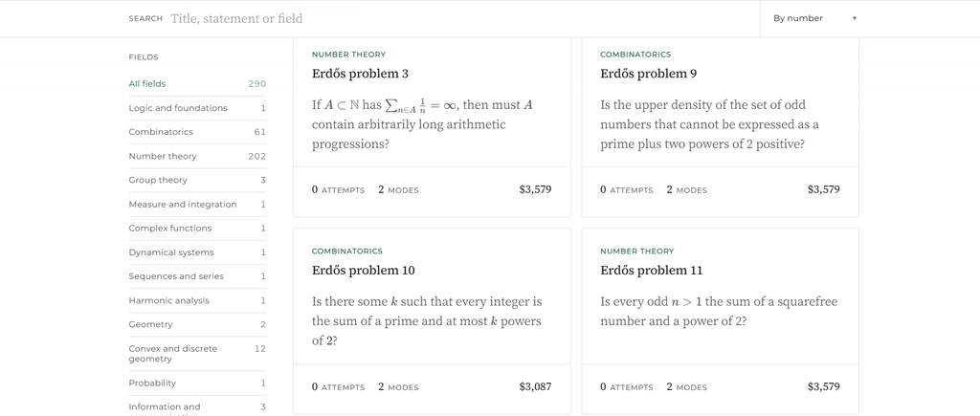Open Erdős problem 10 card
This screenshot has height=416, width=980.
[x=432, y=320]
